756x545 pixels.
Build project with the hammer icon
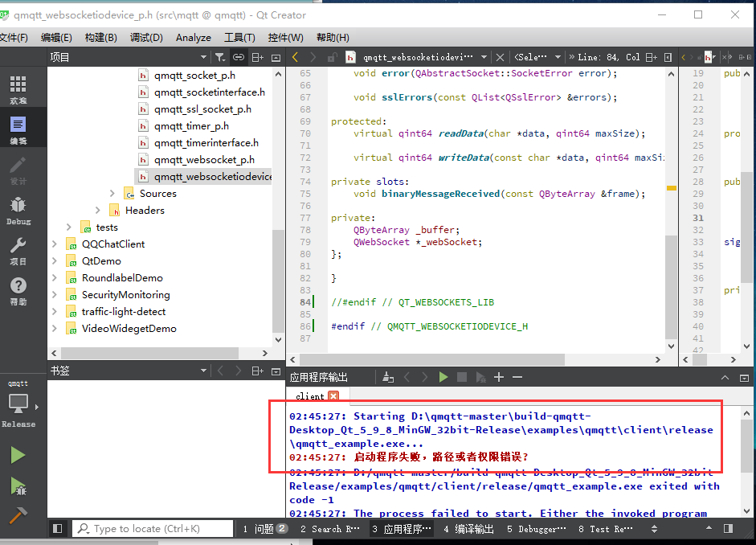pos(18,514)
